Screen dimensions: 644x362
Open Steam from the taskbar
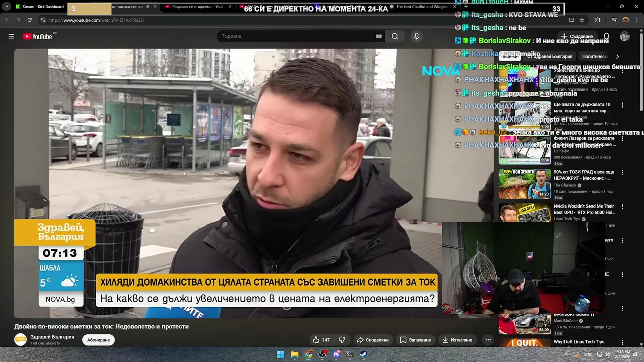(x=363, y=354)
